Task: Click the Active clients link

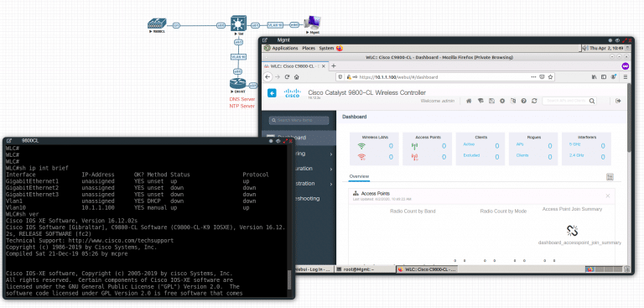Action: pyautogui.click(x=469, y=144)
